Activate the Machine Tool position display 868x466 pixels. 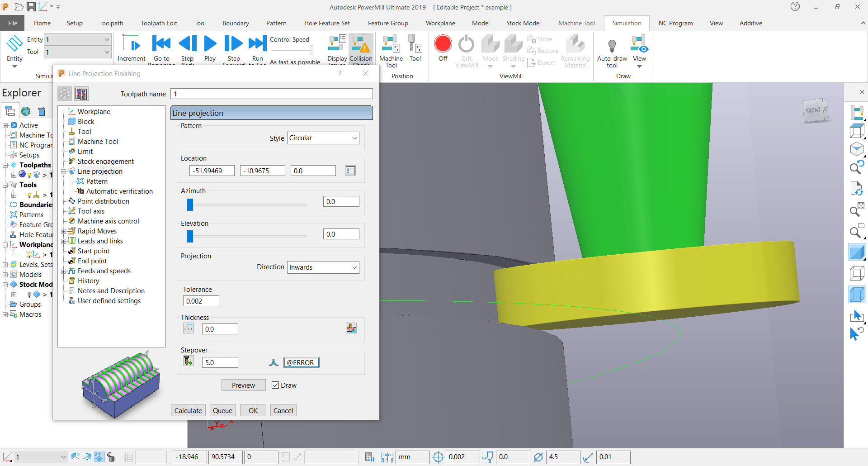point(391,50)
